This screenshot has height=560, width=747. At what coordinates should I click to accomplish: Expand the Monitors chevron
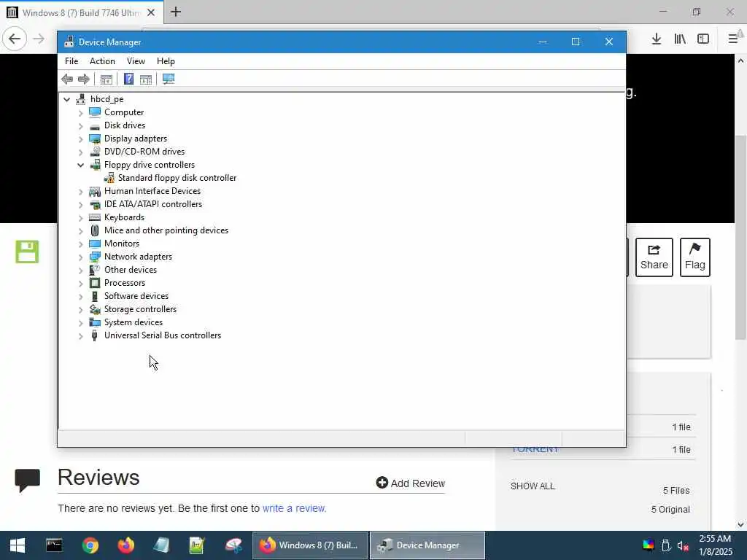[80, 244]
